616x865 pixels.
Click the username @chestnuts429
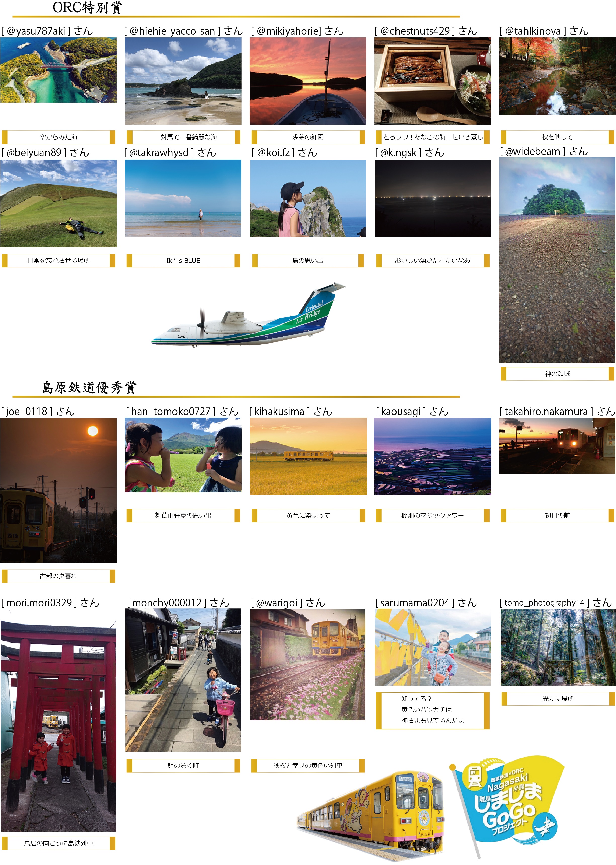(415, 31)
